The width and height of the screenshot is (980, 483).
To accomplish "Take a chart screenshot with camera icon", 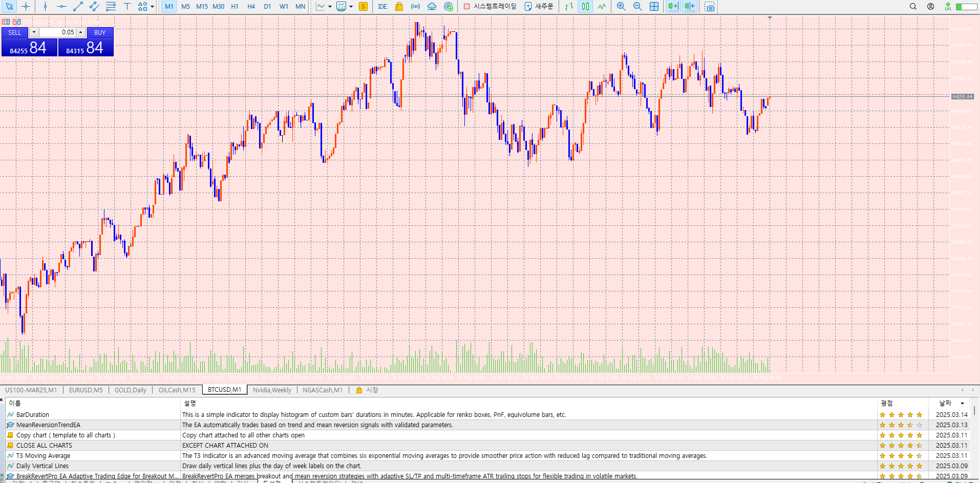I will pyautogui.click(x=709, y=7).
